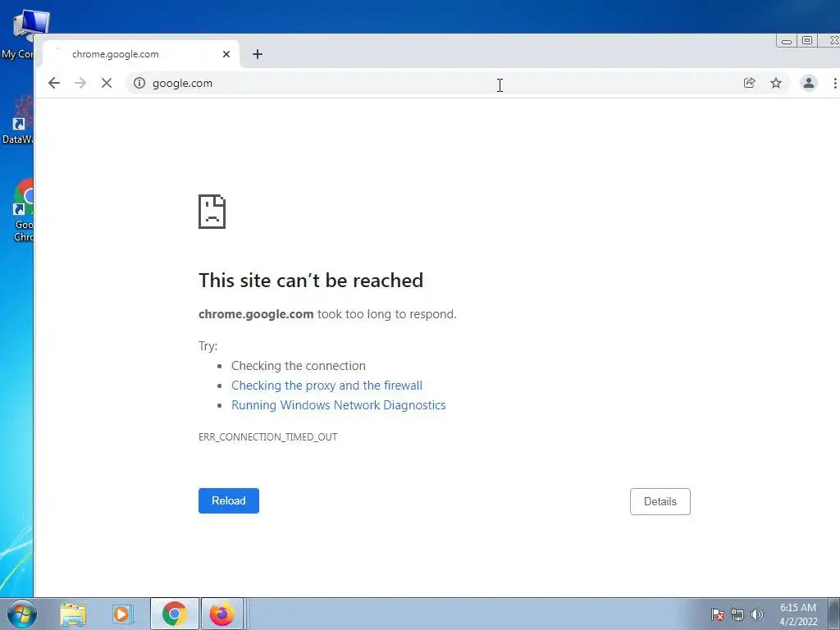
Task: Share this page icon
Action: [750, 83]
